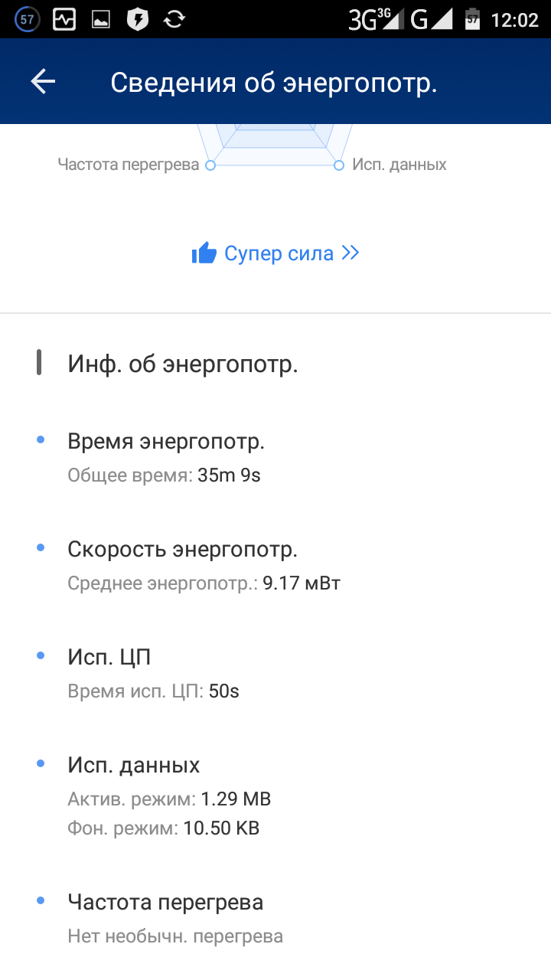
Task: Open the Супер сила link
Action: pos(279,253)
